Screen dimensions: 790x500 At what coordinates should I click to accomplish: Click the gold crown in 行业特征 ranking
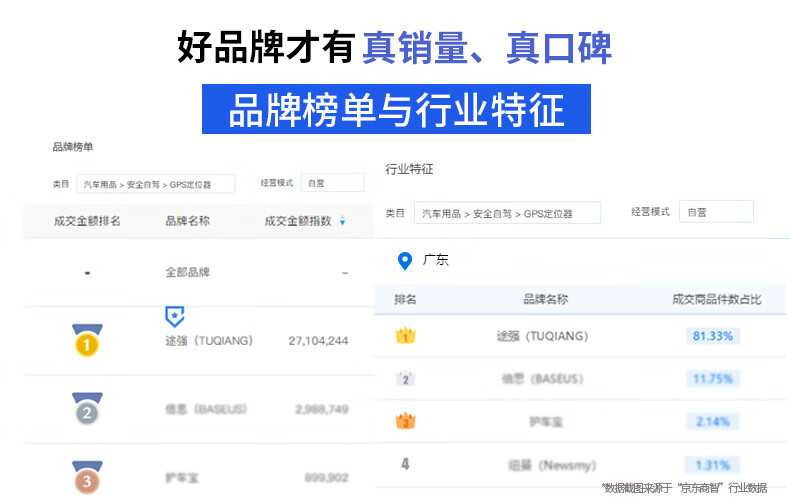(405, 336)
